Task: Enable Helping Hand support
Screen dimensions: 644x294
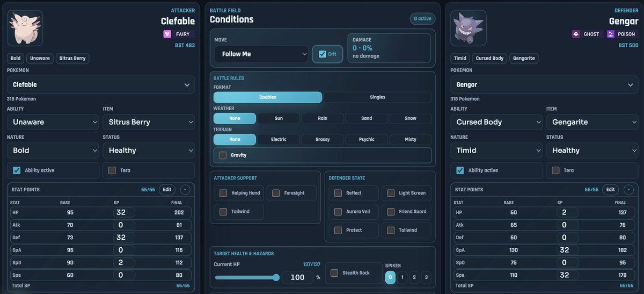Action: [x=223, y=193]
